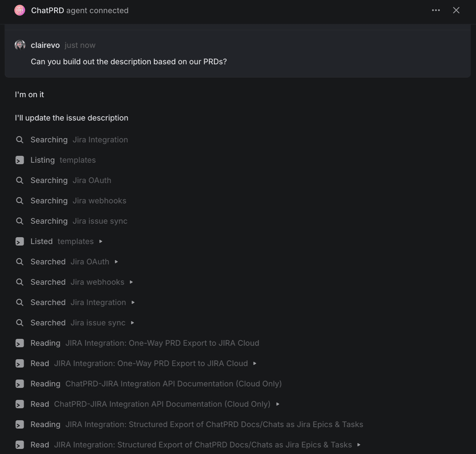
Task: Click clairevo's message bubble about PRDs
Action: tap(129, 62)
